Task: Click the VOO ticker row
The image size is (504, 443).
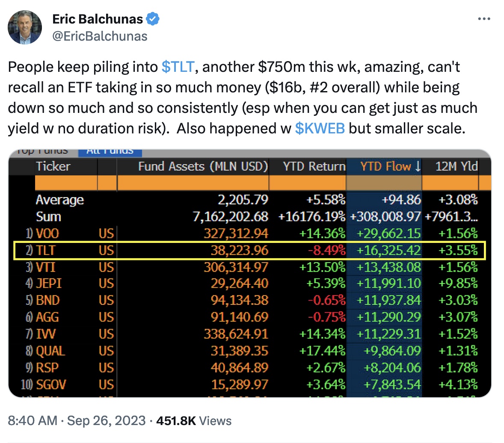Action: [x=47, y=233]
